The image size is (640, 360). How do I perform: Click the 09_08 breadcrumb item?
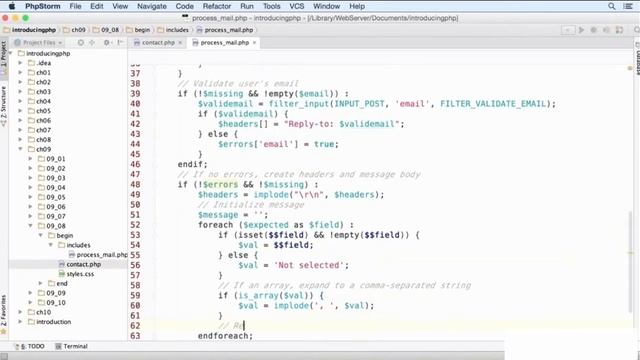tap(106, 30)
